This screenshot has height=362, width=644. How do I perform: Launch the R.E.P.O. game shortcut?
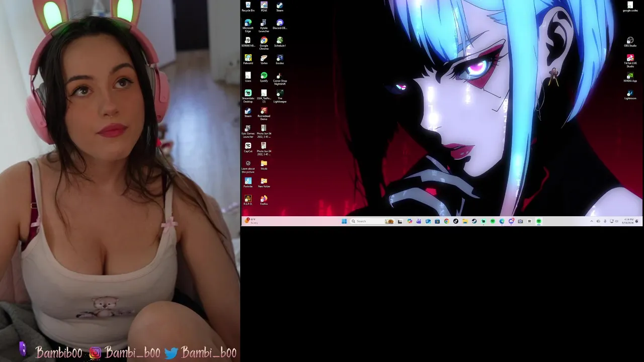tap(248, 200)
